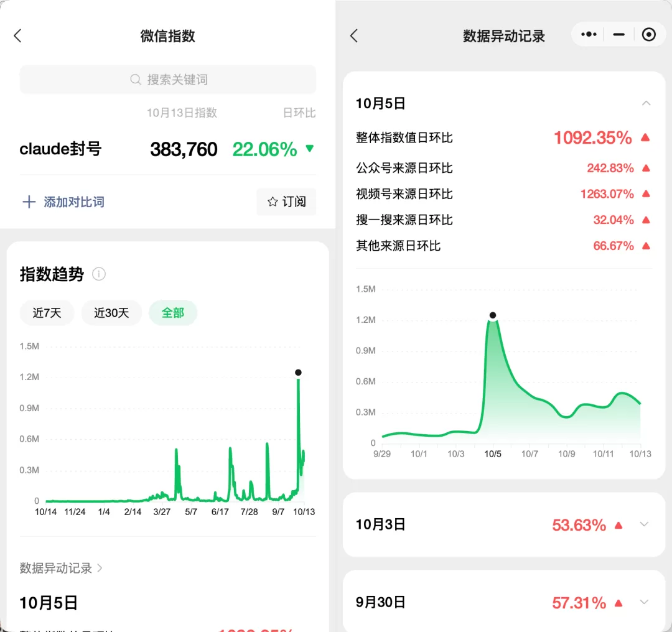672x632 pixels.
Task: Click the 22.06% daily change value
Action: coord(264,149)
